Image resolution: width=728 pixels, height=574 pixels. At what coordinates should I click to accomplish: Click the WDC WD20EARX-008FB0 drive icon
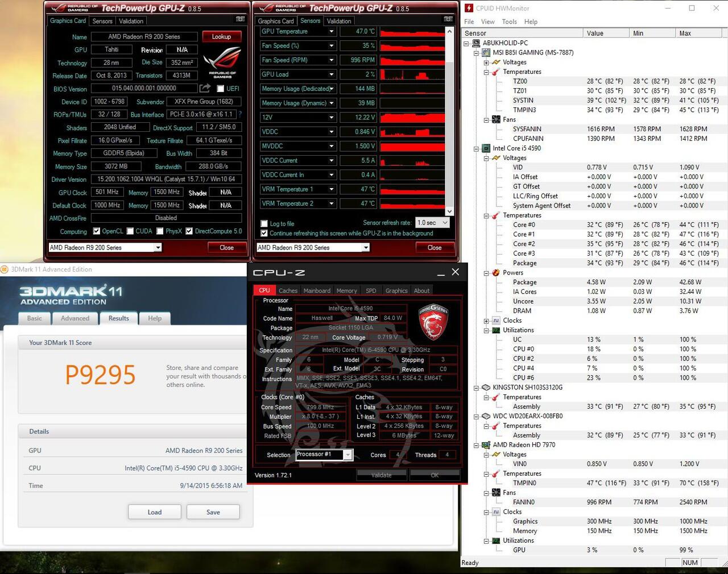coord(486,416)
